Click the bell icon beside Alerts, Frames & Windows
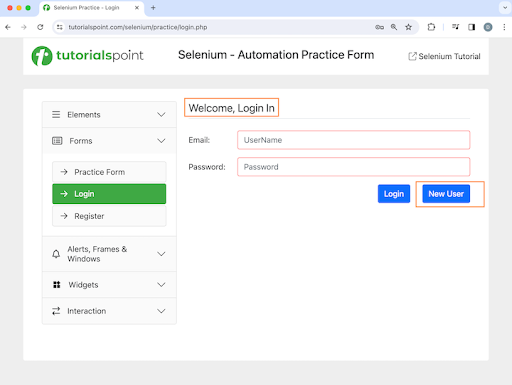 56,254
